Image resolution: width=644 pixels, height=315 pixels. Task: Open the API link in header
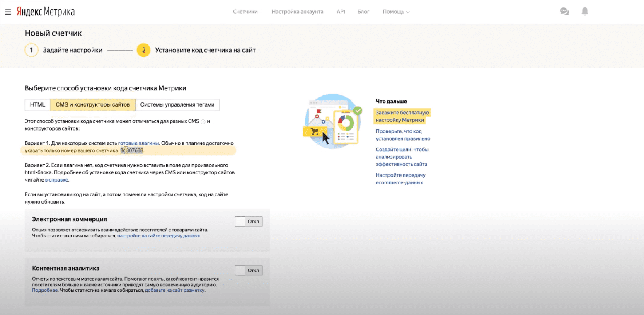click(341, 12)
